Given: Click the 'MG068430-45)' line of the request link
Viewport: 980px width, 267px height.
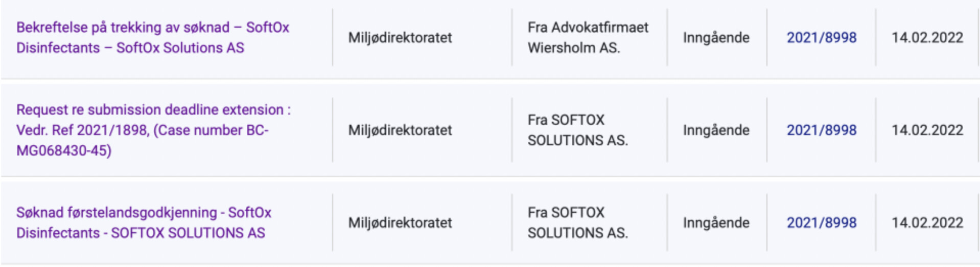Looking at the screenshot, I should pyautogui.click(x=64, y=150).
